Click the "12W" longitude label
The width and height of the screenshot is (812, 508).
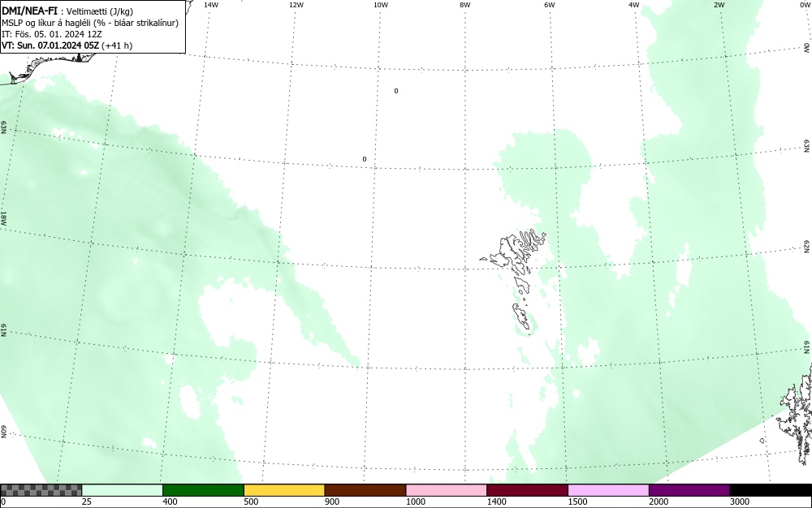296,5
